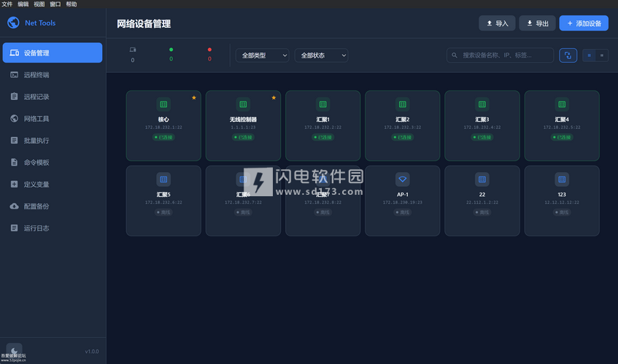Open the 视图 menu in menu bar

coord(39,4)
